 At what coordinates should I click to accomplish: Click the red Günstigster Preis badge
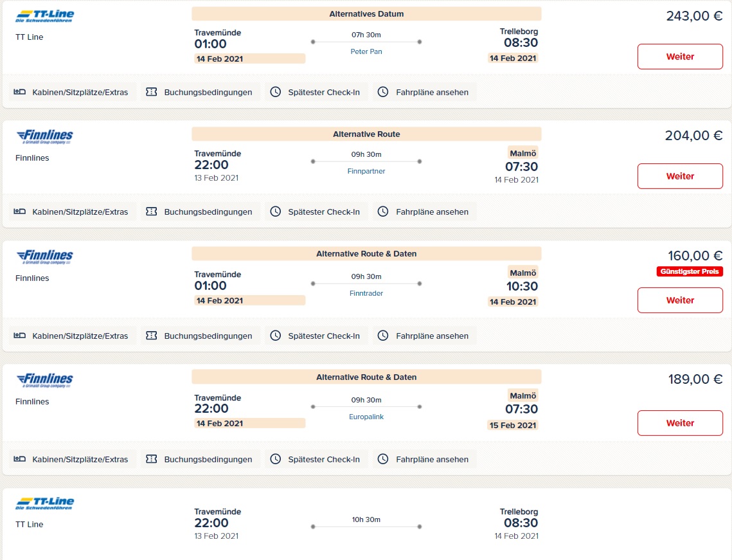click(x=690, y=271)
